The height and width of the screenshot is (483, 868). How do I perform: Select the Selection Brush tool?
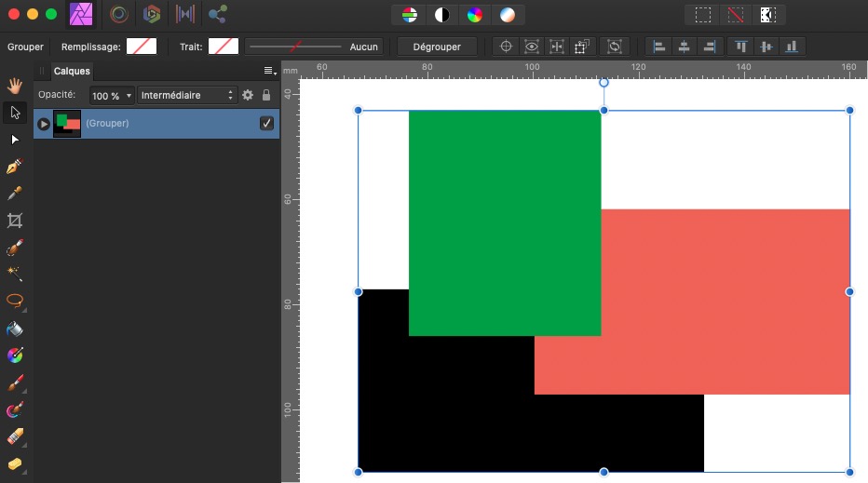tap(14, 248)
